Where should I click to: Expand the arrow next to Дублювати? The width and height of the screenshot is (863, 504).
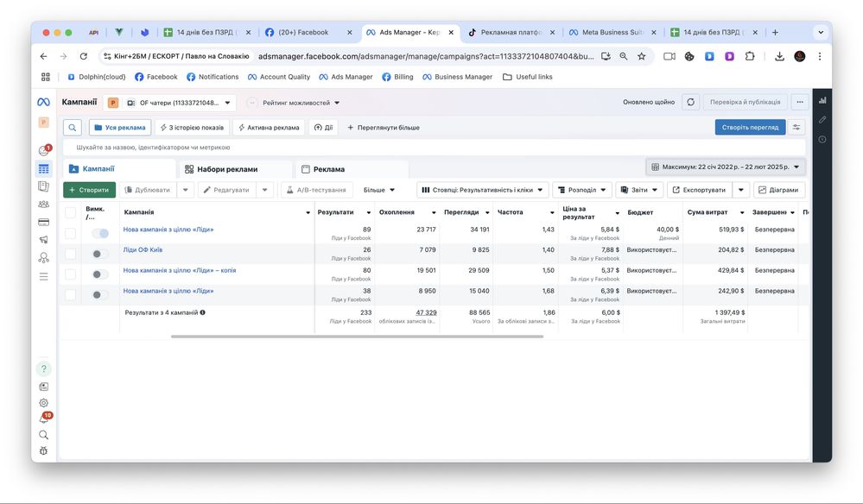[186, 190]
